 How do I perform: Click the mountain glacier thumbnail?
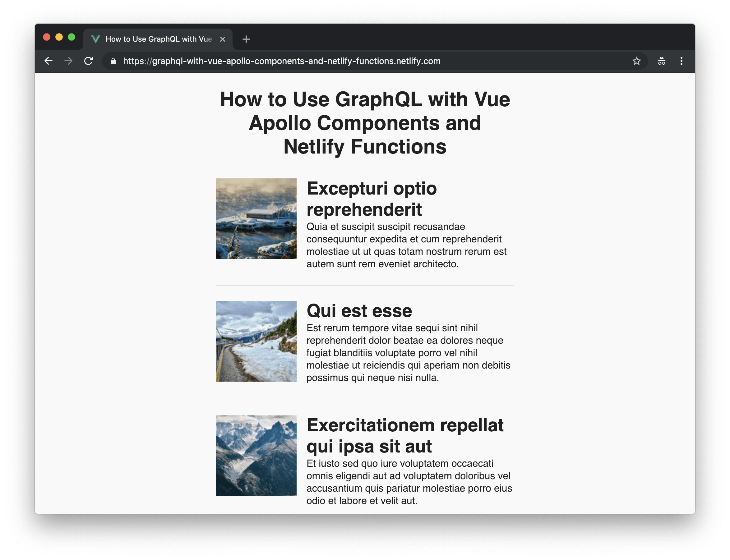256,455
